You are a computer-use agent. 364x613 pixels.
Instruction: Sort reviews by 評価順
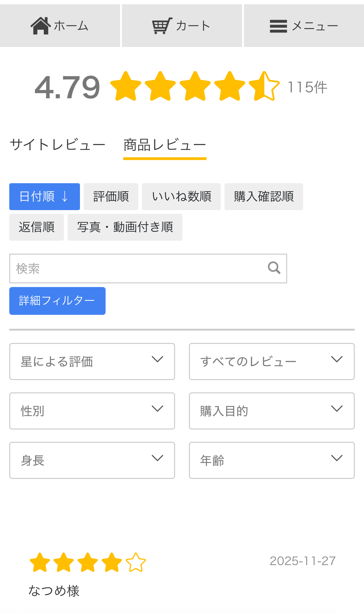(x=111, y=197)
